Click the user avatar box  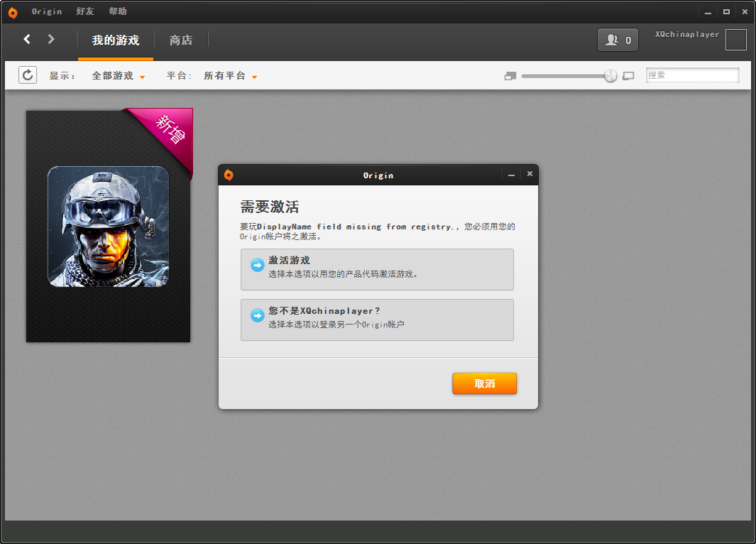735,40
